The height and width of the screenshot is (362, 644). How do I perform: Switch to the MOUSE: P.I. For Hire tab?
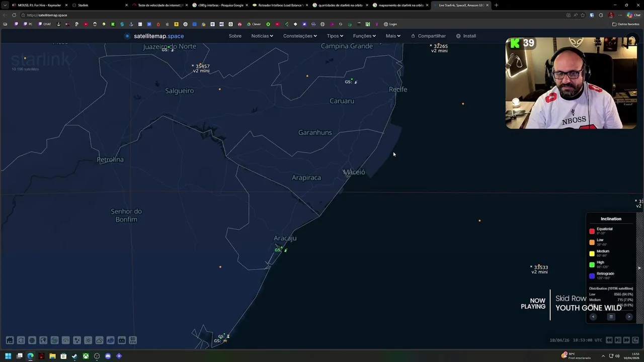[39, 5]
